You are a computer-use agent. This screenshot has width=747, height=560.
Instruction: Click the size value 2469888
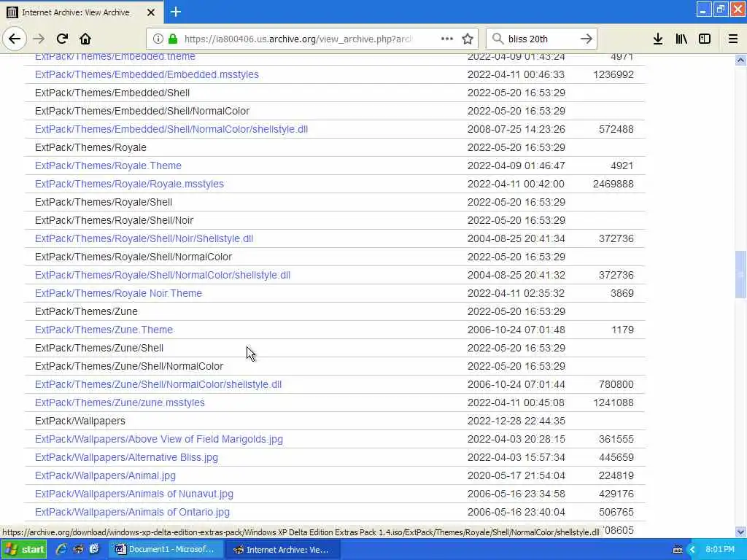pos(613,184)
